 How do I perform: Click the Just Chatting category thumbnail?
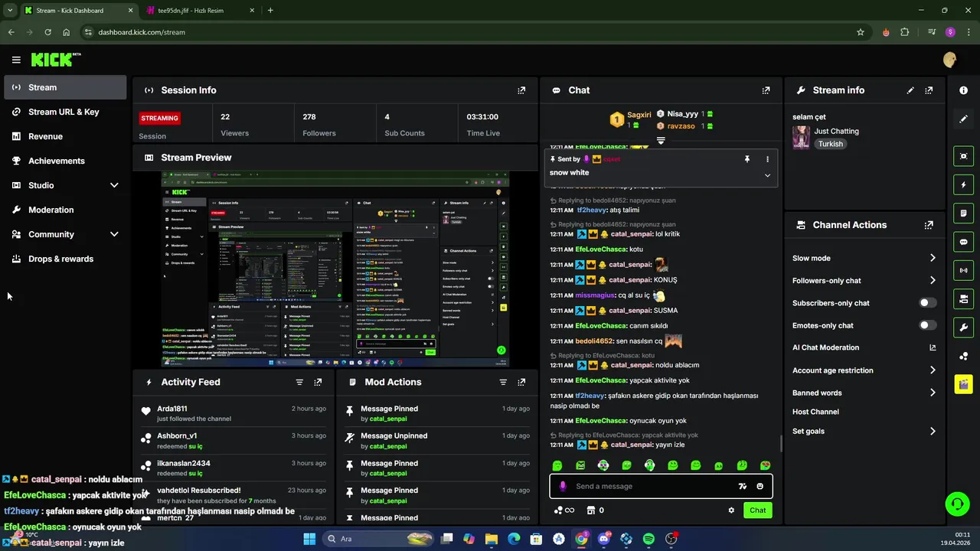(801, 137)
